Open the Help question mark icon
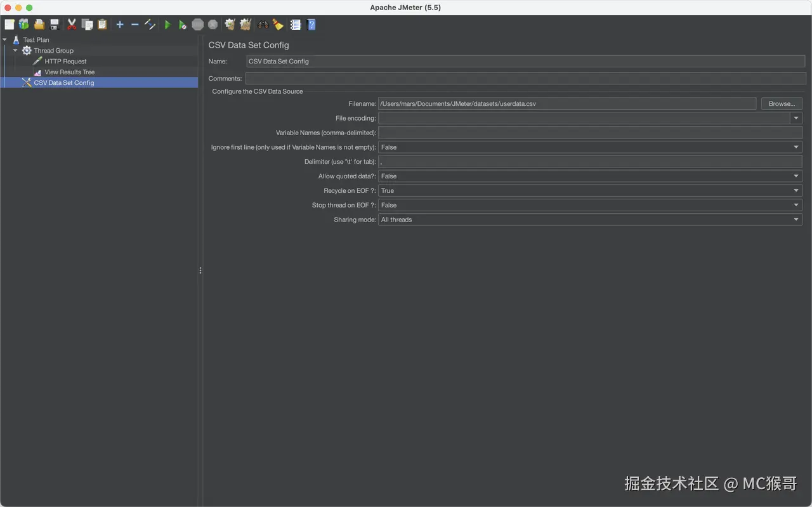812x507 pixels. point(311,25)
